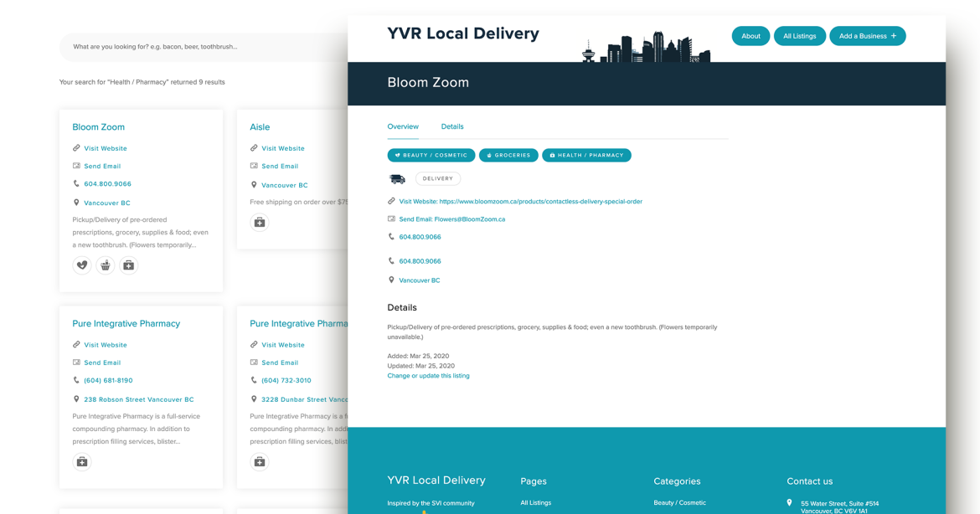Image resolution: width=980 pixels, height=514 pixels.
Task: Open the About page button
Action: 750,36
